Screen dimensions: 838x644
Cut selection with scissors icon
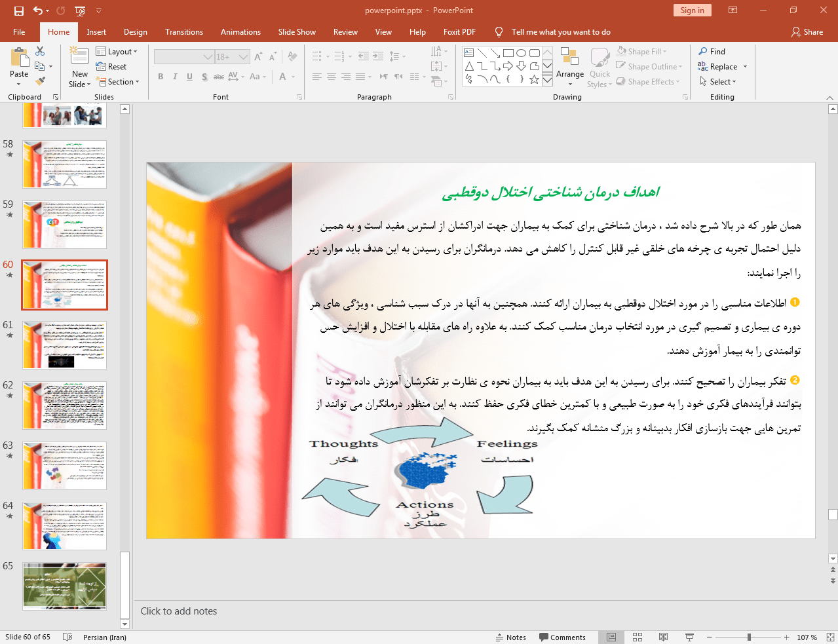coord(40,51)
